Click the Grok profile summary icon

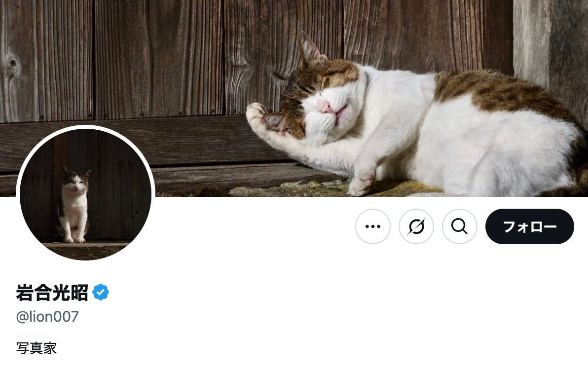[x=416, y=226]
